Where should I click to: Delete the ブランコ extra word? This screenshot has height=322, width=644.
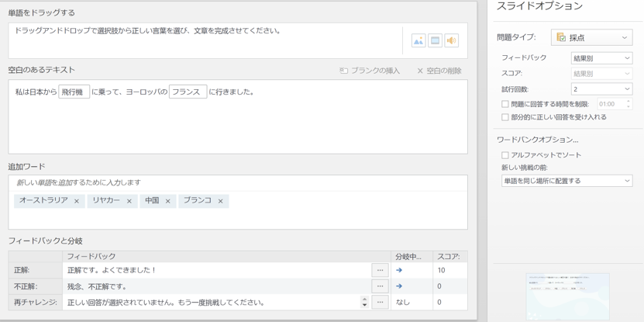[221, 201]
